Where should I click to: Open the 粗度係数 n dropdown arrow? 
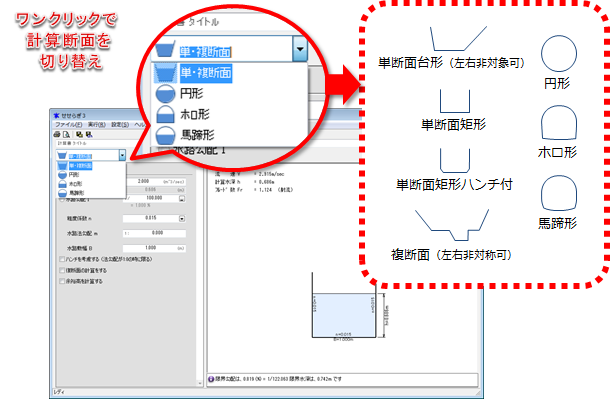pos(182,219)
